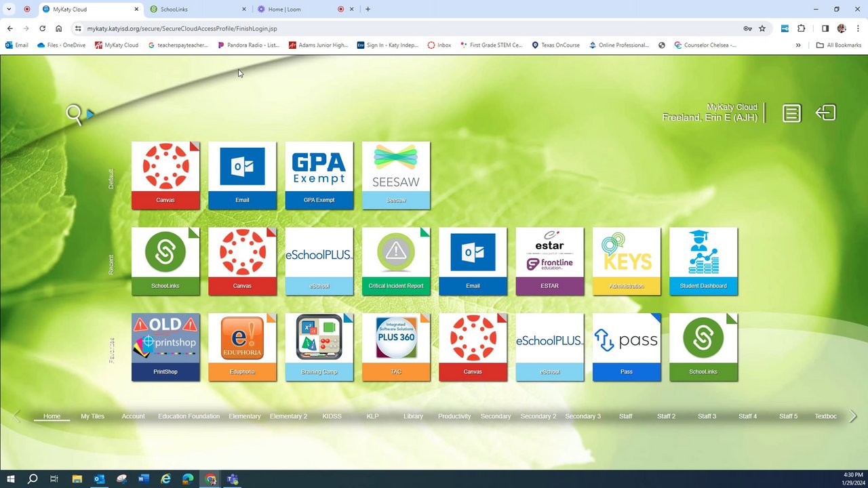Open Outlook from the taskbar
868x488 pixels.
click(x=99, y=479)
